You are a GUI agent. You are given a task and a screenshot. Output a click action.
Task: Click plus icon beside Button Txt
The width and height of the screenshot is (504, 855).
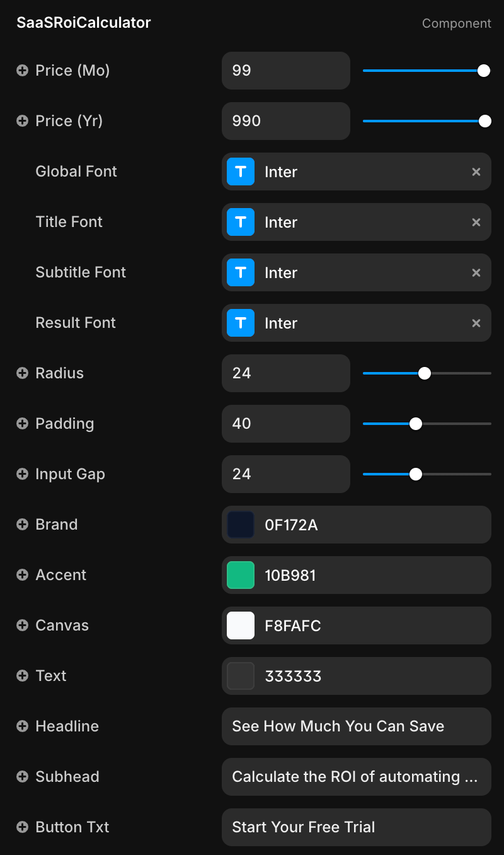coord(22,827)
